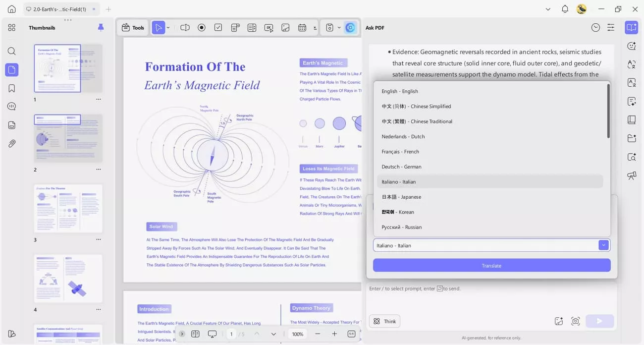The width and height of the screenshot is (644, 345).
Task: Choose Français - French language
Action: click(490, 152)
